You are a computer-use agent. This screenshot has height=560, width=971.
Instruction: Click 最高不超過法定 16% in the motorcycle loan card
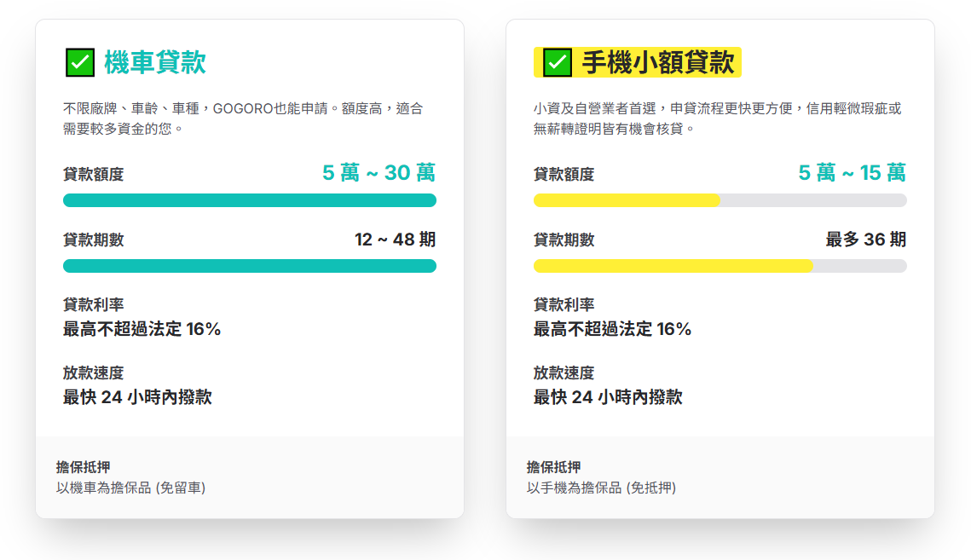142,329
